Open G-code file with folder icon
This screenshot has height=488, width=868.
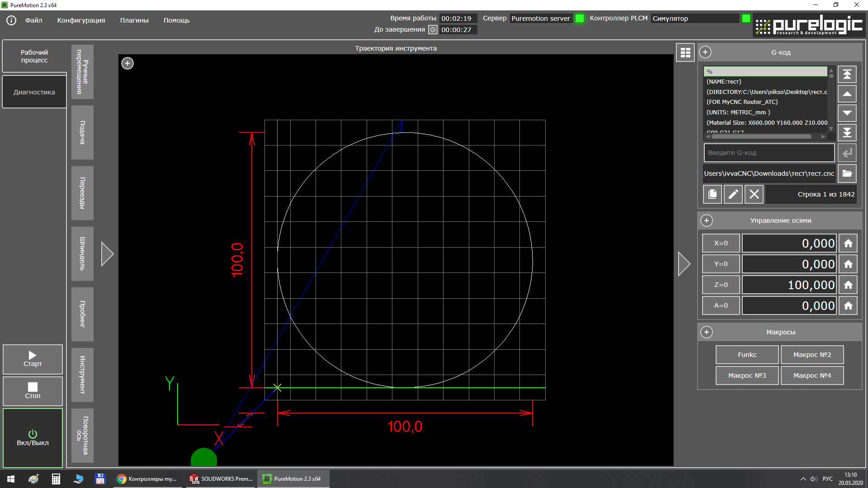tap(847, 174)
